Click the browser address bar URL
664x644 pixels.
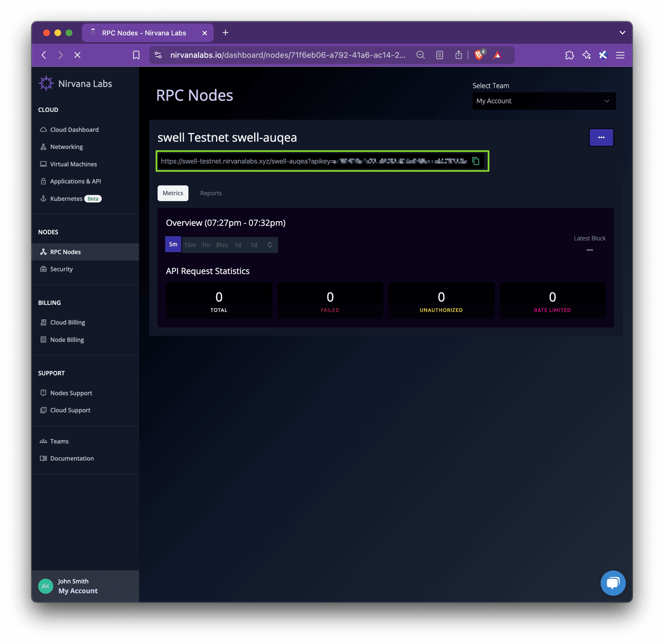click(288, 55)
